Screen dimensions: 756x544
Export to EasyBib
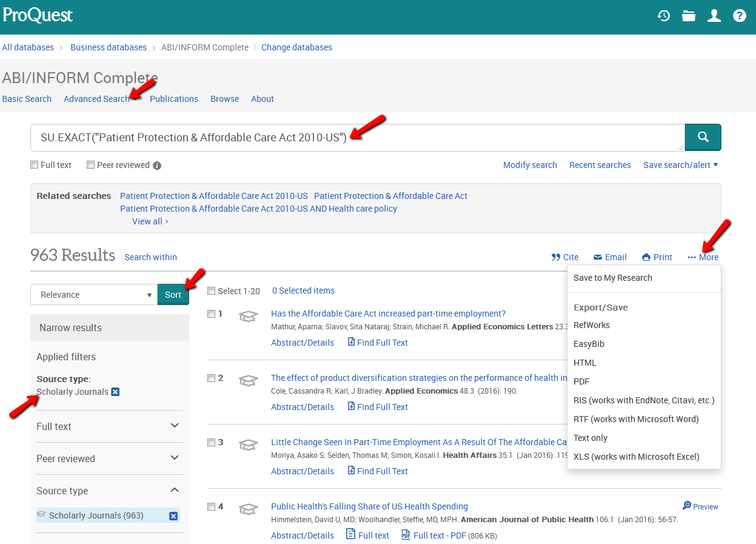point(589,344)
